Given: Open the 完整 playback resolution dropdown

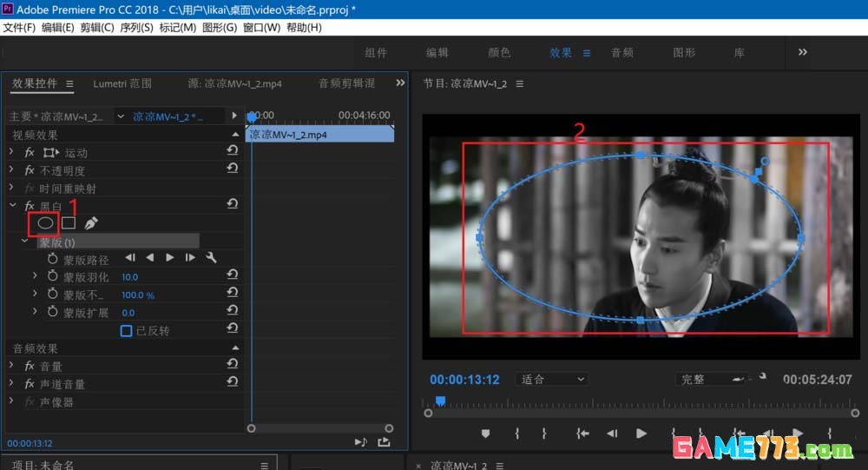Looking at the screenshot, I should coord(712,379).
